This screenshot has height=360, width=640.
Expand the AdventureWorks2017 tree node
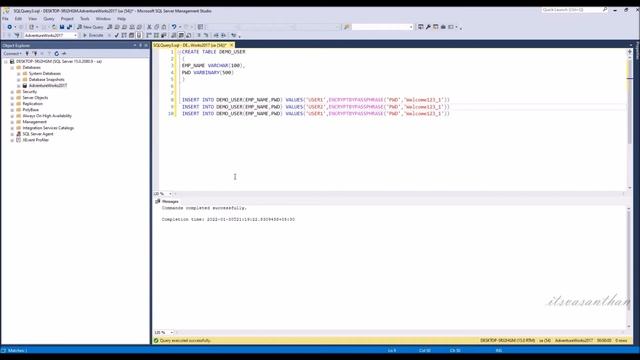[x=18, y=86]
